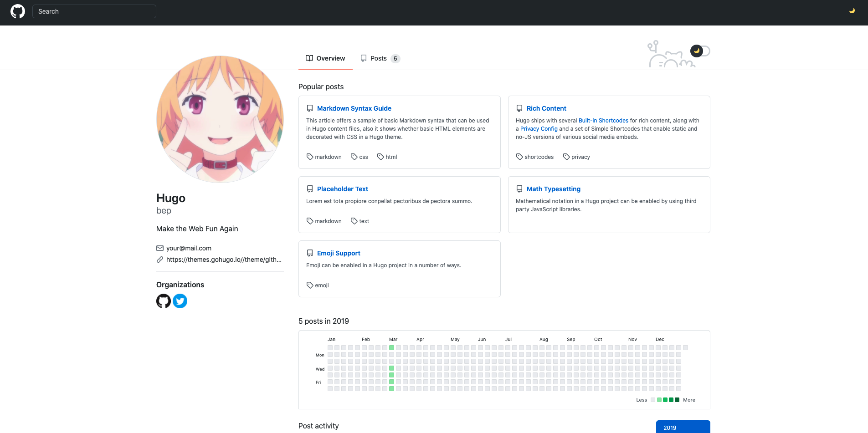Click the top green contribution cell in March

[391, 348]
